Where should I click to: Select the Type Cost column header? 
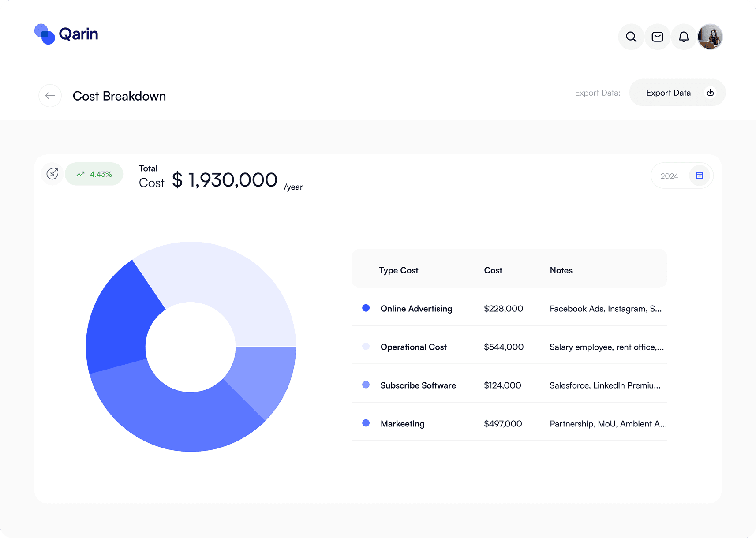pyautogui.click(x=398, y=270)
